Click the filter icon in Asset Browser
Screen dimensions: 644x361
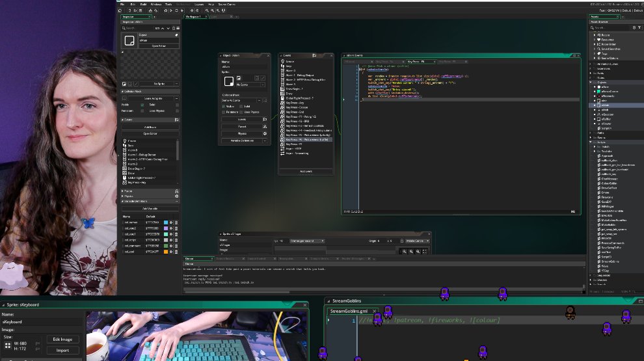click(639, 27)
